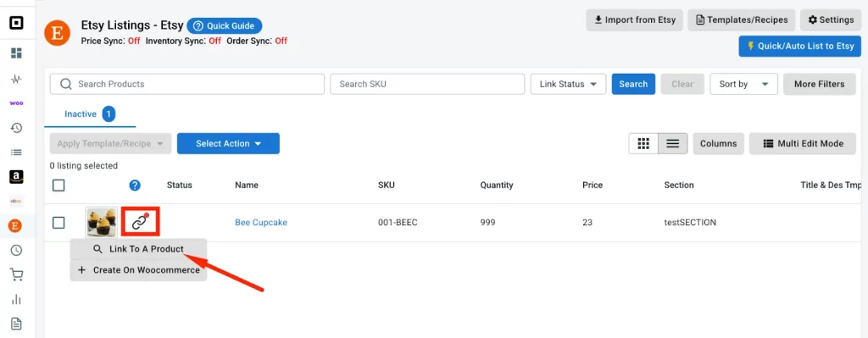
Task: Switch to the Inactive tab
Action: click(x=90, y=114)
